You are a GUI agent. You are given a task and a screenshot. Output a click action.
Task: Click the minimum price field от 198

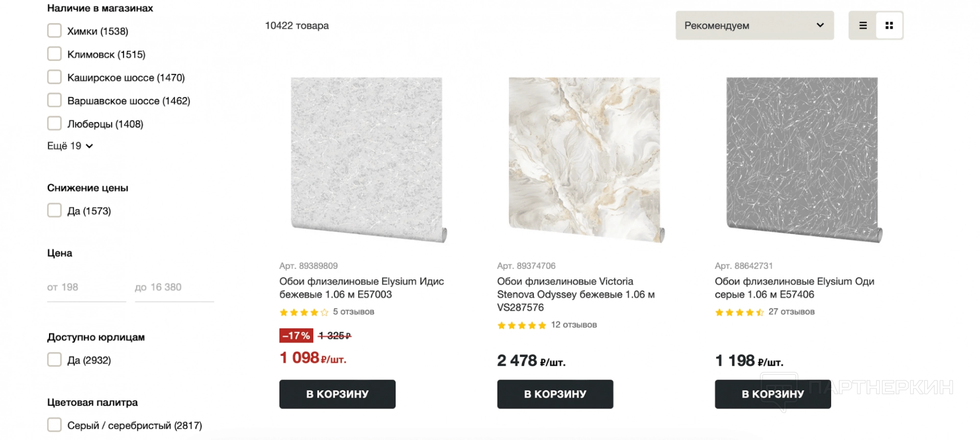(86, 288)
